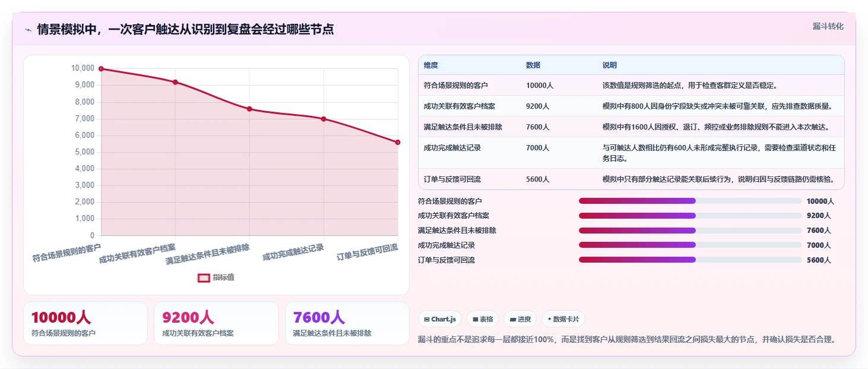Click the progress bar for 符合场景规则的客户
868x369 pixels.
(690, 201)
